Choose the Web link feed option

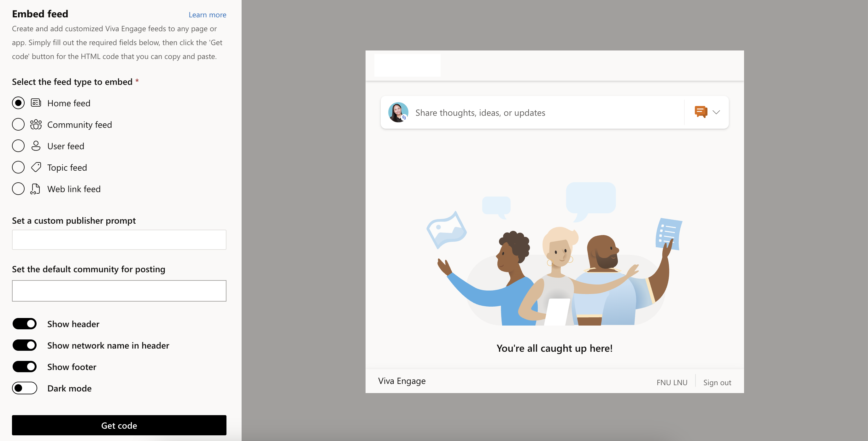tap(18, 189)
